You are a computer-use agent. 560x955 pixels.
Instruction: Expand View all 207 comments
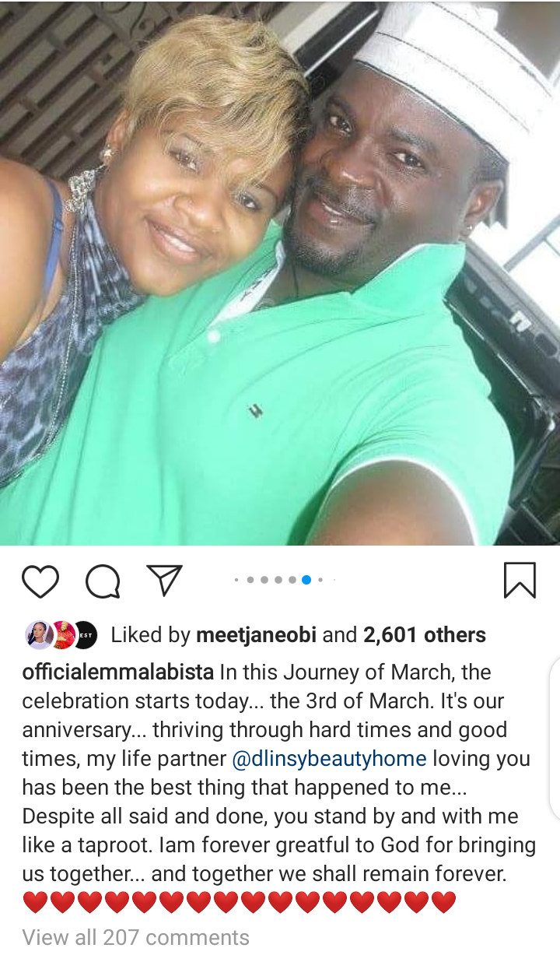click(x=136, y=937)
